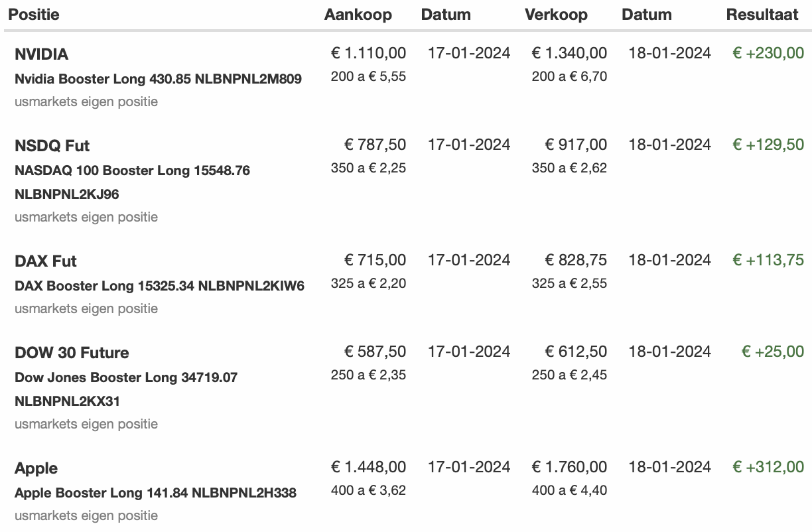Select the NSDQ Fut result € +129,50
The image size is (812, 532).
[768, 145]
